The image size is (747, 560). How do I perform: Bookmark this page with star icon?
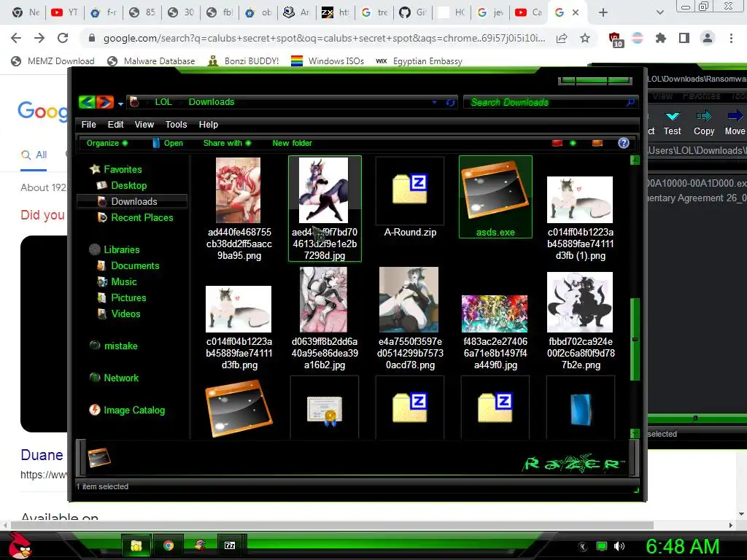[585, 38]
